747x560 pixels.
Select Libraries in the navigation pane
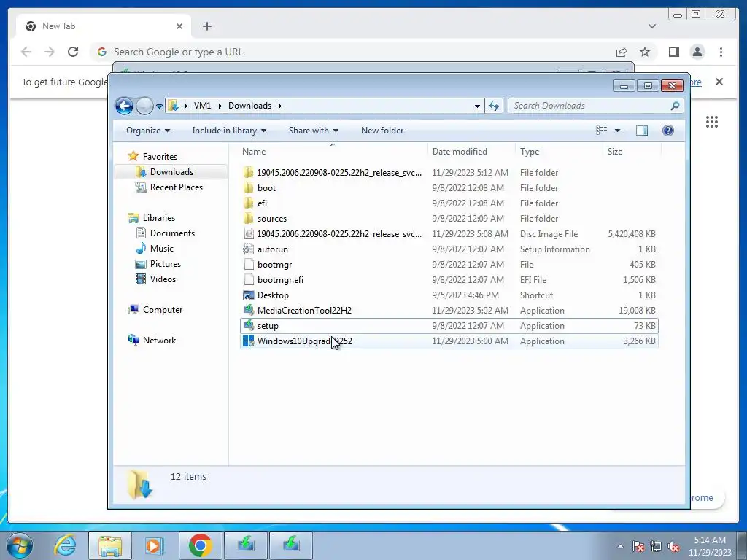pos(158,217)
